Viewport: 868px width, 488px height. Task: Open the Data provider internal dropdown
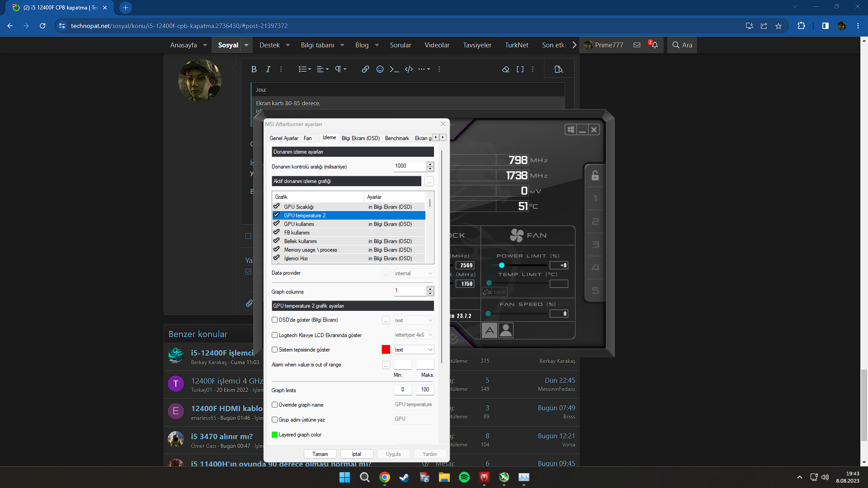tap(413, 273)
